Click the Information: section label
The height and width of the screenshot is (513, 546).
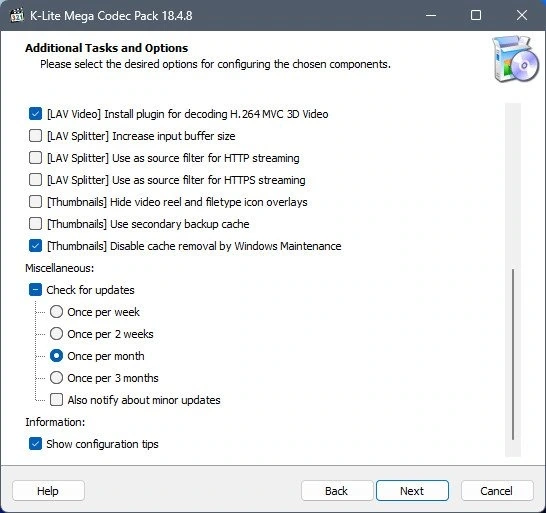55,422
